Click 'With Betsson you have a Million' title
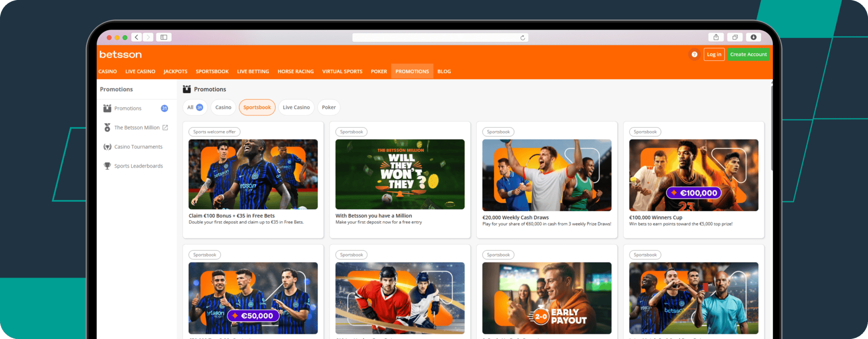The height and width of the screenshot is (339, 868). (x=374, y=216)
